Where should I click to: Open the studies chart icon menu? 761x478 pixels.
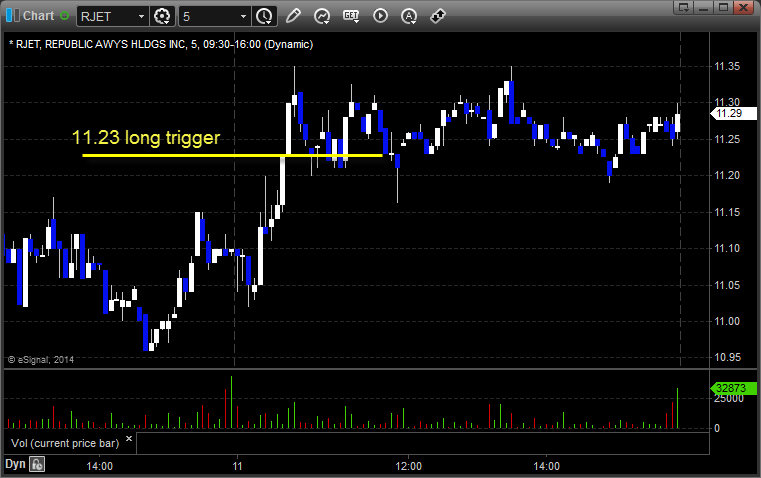(x=322, y=16)
